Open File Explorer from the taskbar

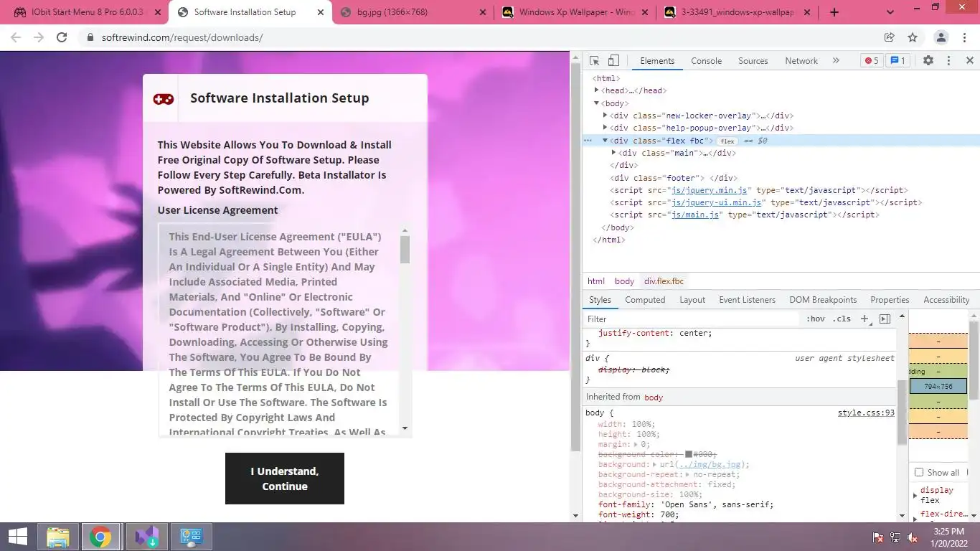58,537
